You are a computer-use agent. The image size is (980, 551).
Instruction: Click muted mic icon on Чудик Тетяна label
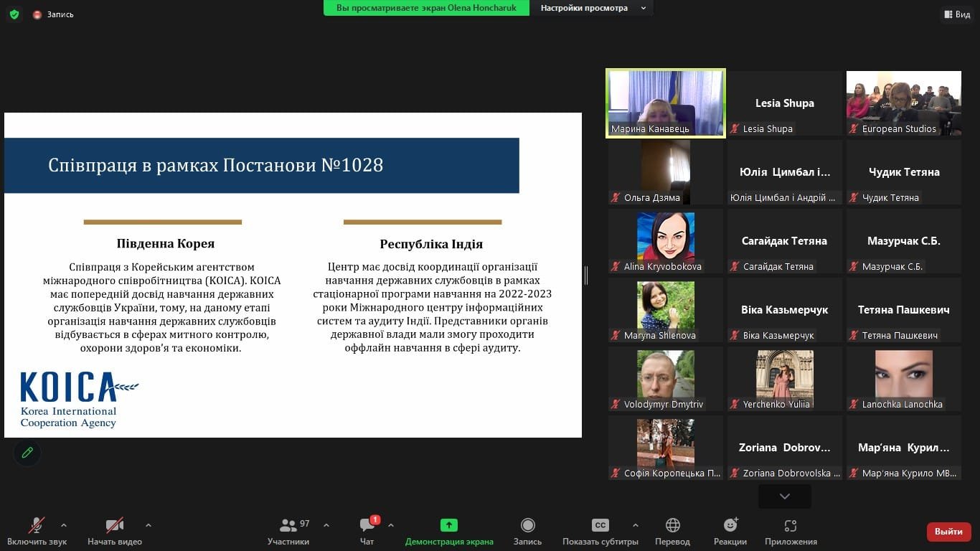(854, 198)
